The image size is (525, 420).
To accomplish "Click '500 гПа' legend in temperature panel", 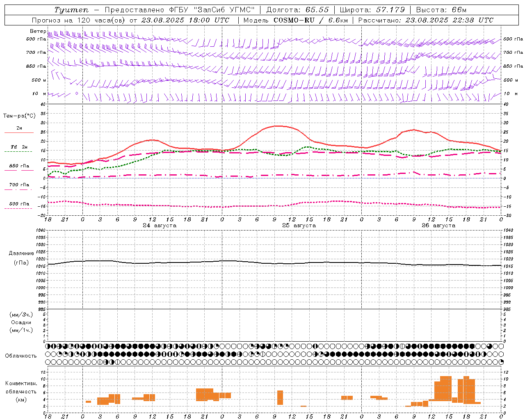I will coord(19,204).
